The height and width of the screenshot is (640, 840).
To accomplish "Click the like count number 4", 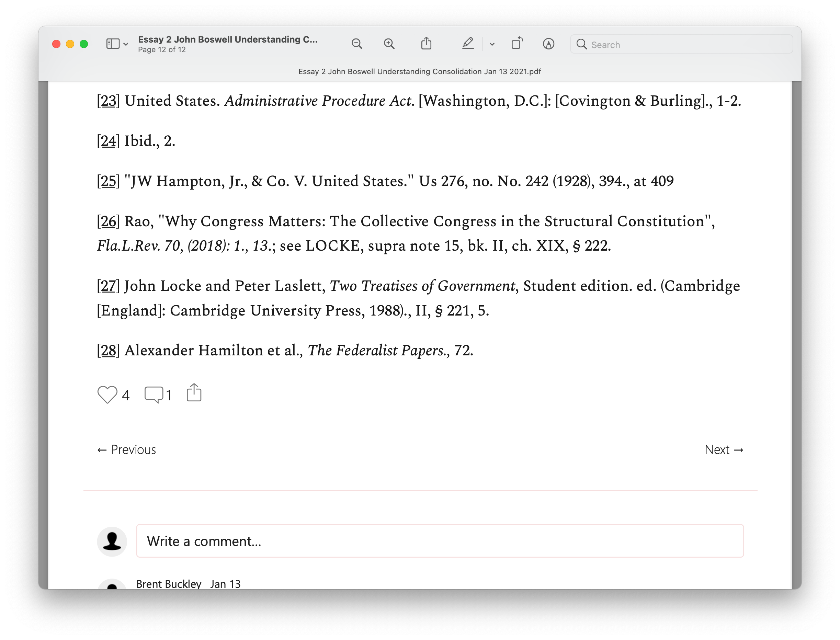I will tap(125, 396).
